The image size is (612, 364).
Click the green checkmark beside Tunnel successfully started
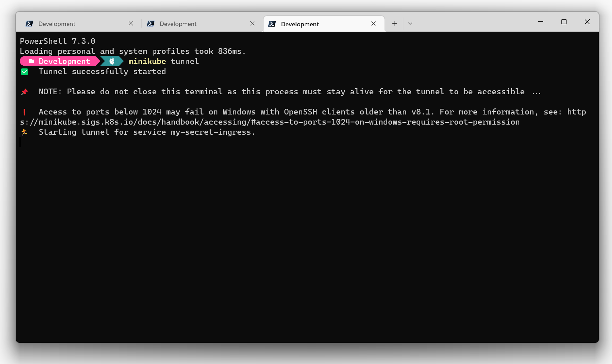tap(25, 72)
